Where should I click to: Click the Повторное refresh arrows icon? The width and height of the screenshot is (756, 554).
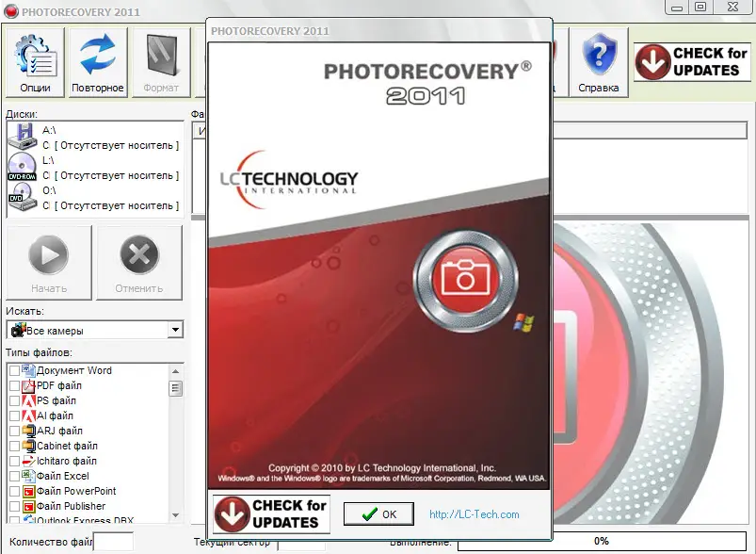coord(97,54)
